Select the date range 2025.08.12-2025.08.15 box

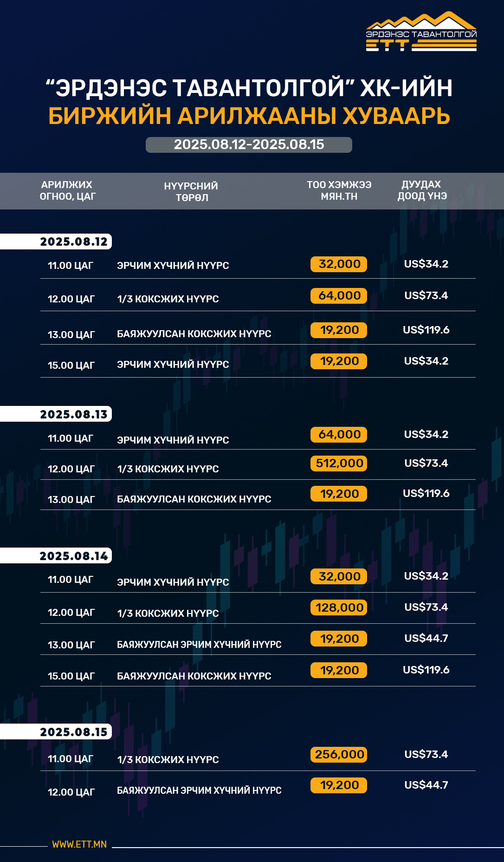(249, 144)
